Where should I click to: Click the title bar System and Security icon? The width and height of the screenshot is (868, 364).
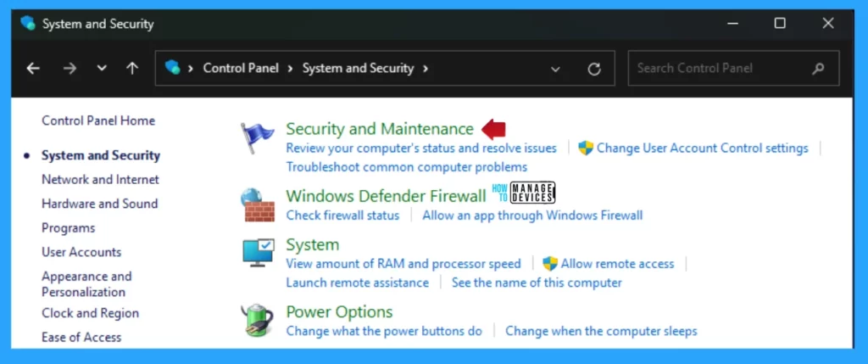point(28,23)
